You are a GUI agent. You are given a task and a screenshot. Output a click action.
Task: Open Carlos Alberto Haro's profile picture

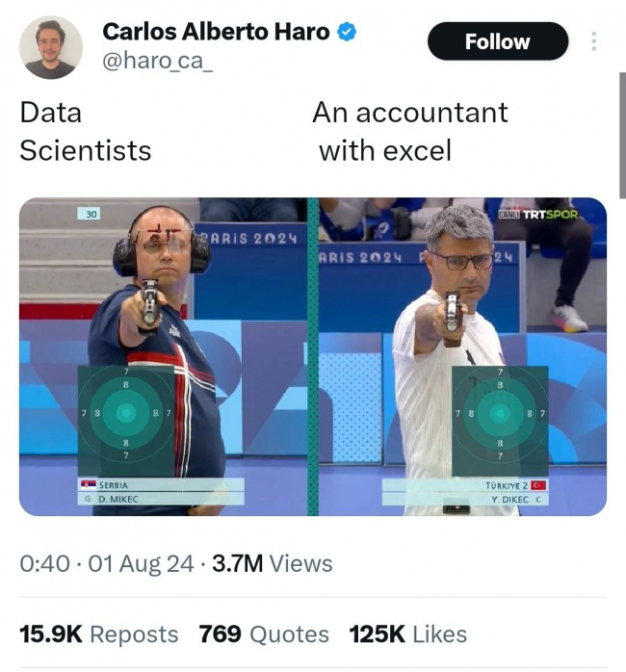51,47
